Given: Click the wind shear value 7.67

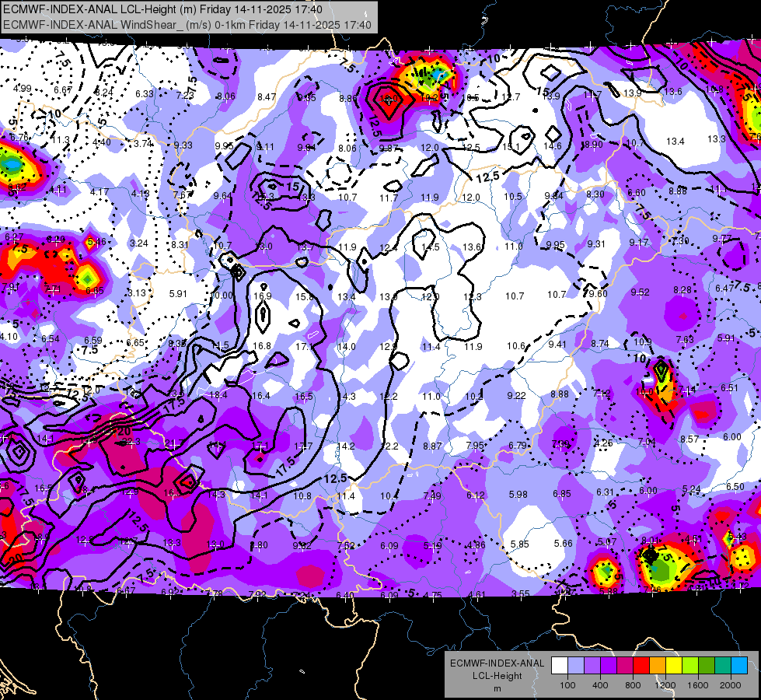Looking at the screenshot, I should tap(183, 194).
